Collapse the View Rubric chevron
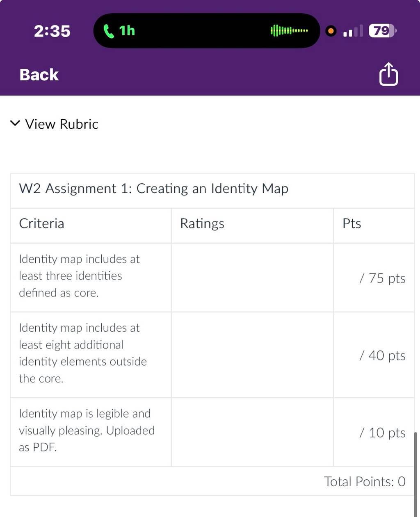Image resolution: width=420 pixels, height=517 pixels. tap(15, 123)
